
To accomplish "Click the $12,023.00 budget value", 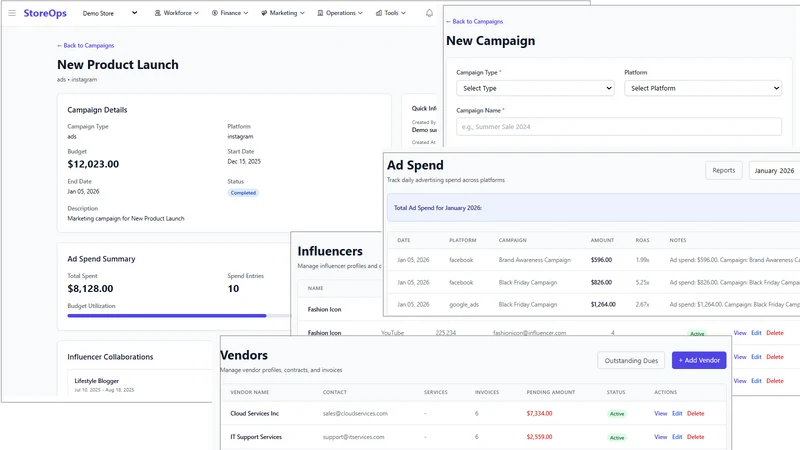I will 93,164.
